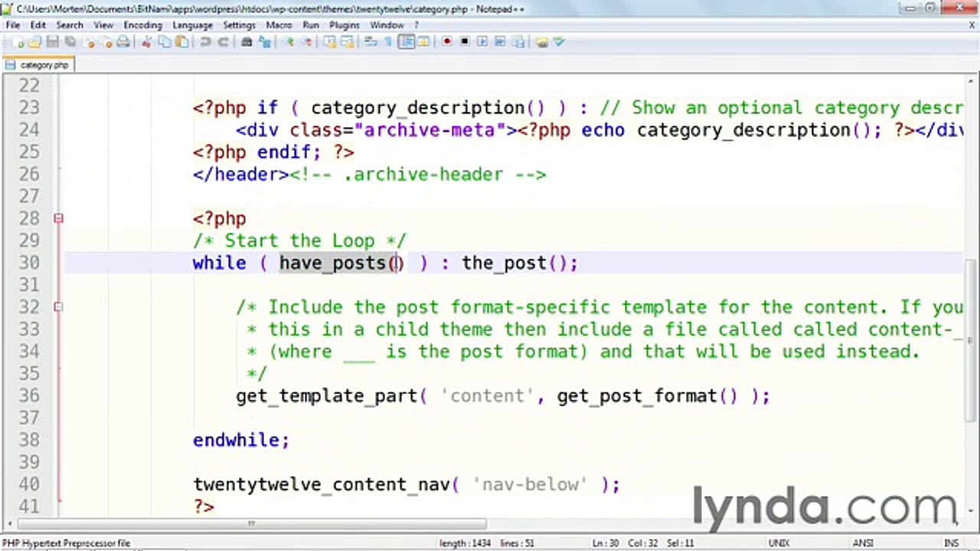This screenshot has height=551, width=980.
Task: Open the ? help menu
Action: (416, 25)
